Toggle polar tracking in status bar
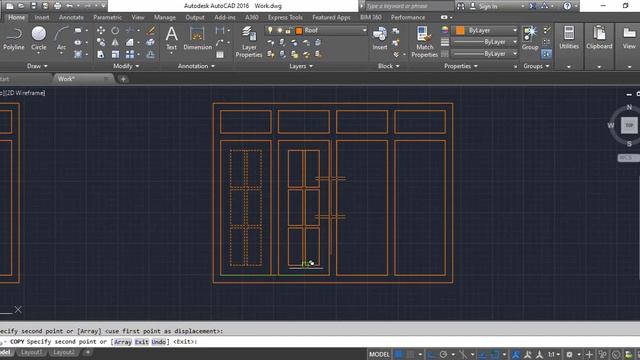The height and width of the screenshot is (360, 640). pyautogui.click(x=444, y=354)
